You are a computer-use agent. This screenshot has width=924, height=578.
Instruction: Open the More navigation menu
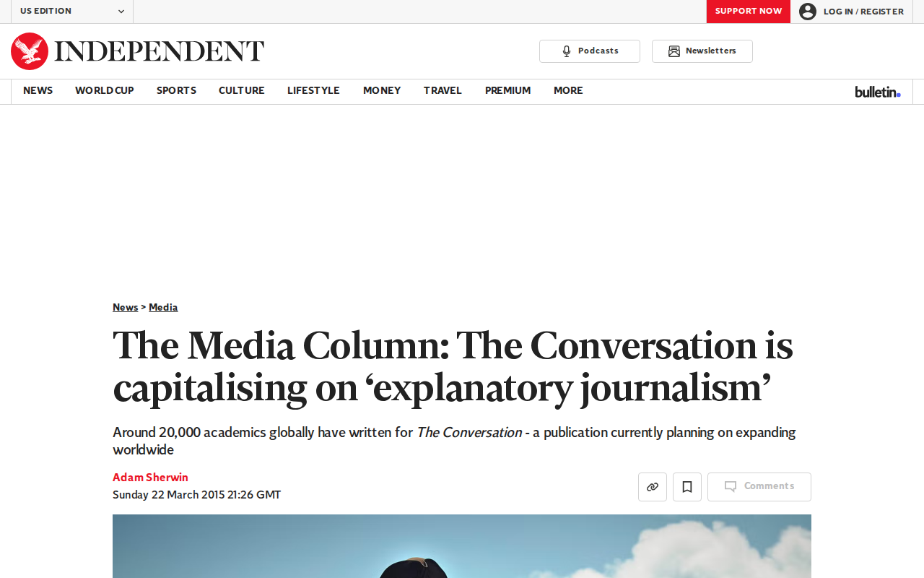coord(568,91)
